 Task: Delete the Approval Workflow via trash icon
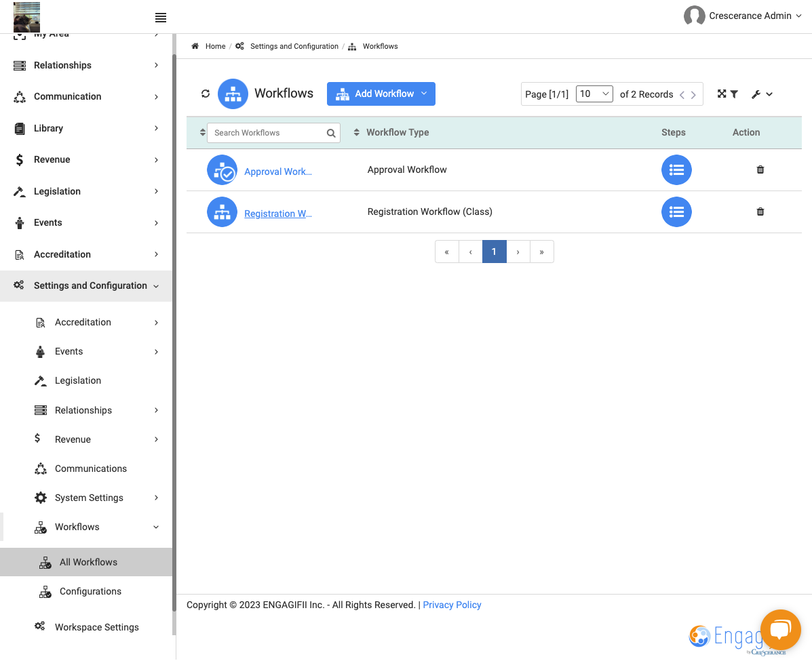click(x=760, y=169)
